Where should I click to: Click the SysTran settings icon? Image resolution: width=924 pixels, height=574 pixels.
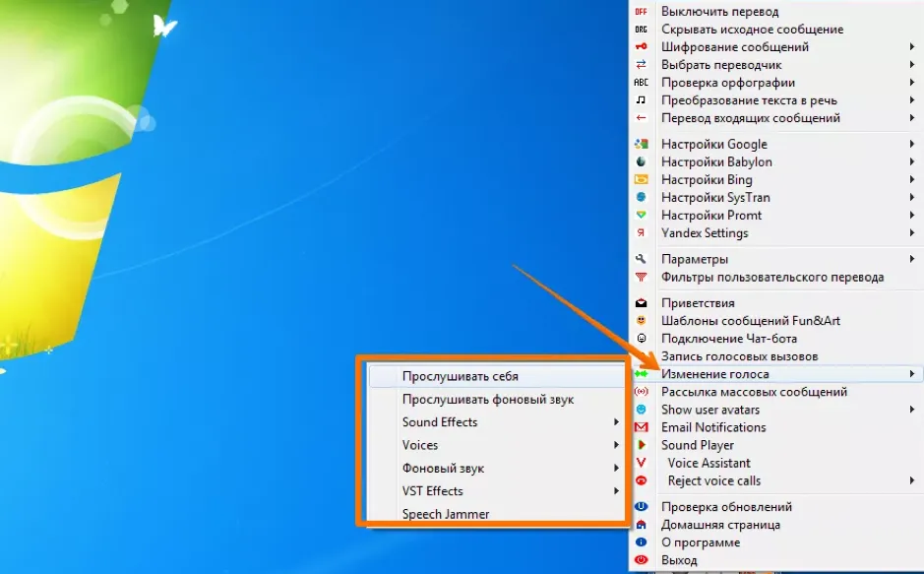pos(641,197)
